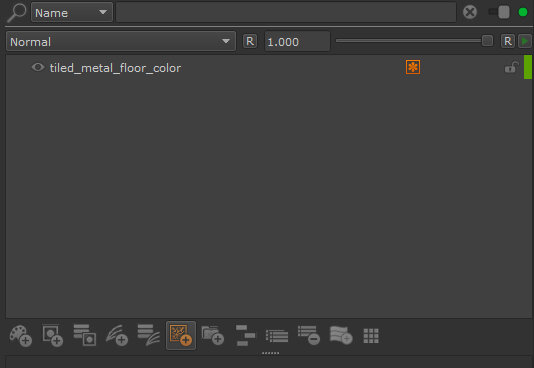Toggle the lock on tiled_metal_floor_color layer

point(512,67)
